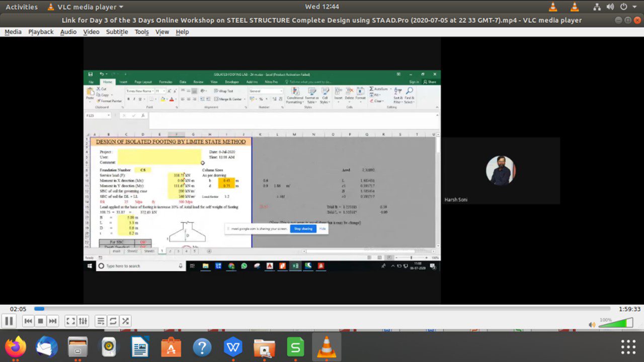This screenshot has width=644, height=362.
Task: Click the green volume slider
Action: tap(616, 323)
